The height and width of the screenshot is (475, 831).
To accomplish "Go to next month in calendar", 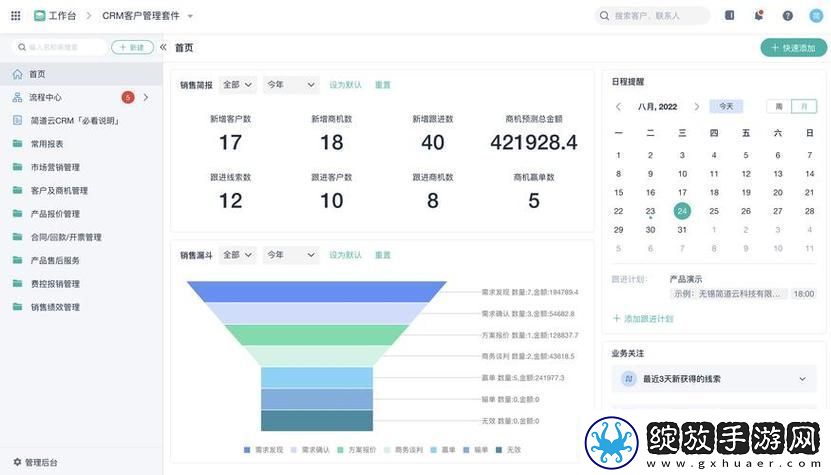I will coord(696,107).
